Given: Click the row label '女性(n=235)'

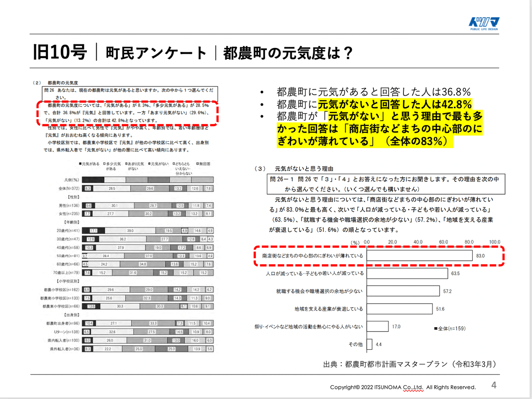Looking at the screenshot, I should tap(69, 214).
